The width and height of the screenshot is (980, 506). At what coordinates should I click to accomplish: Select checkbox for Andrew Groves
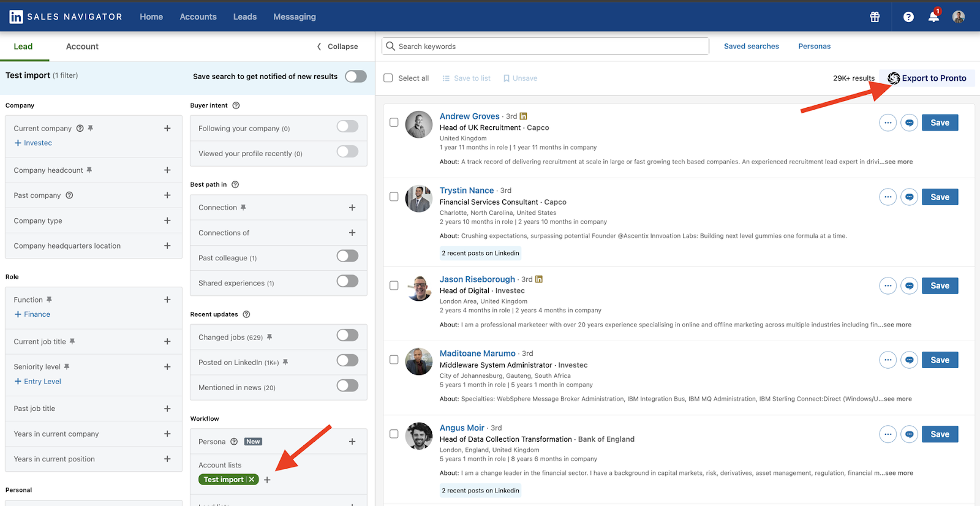(x=394, y=123)
